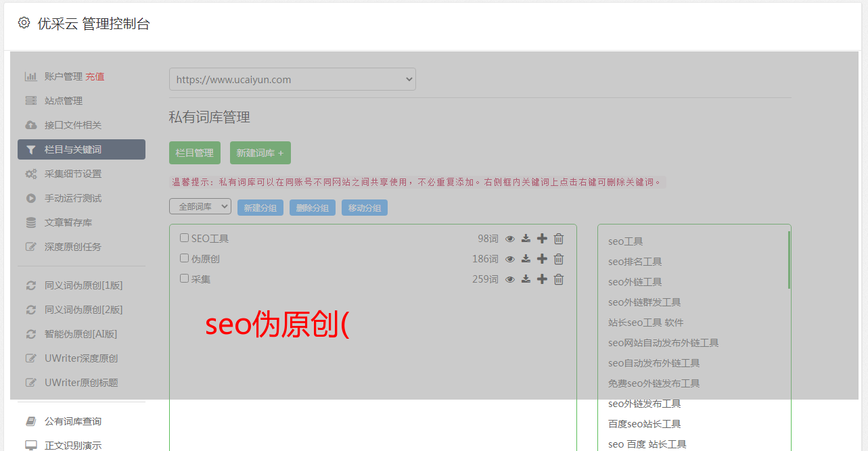868x451 pixels.
Task: Open 文章暂存库 menu item
Action: 68,222
